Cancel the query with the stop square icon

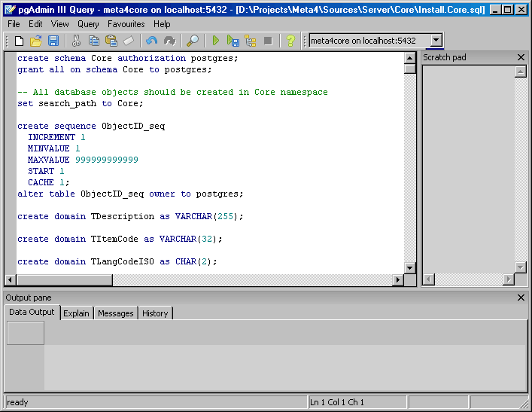(268, 41)
